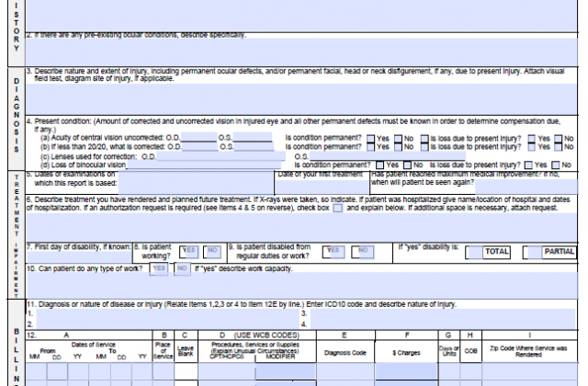Select NO for patient disabled from regular duties
Image resolution: width=588 pixels, height=386 pixels.
[x=363, y=251]
